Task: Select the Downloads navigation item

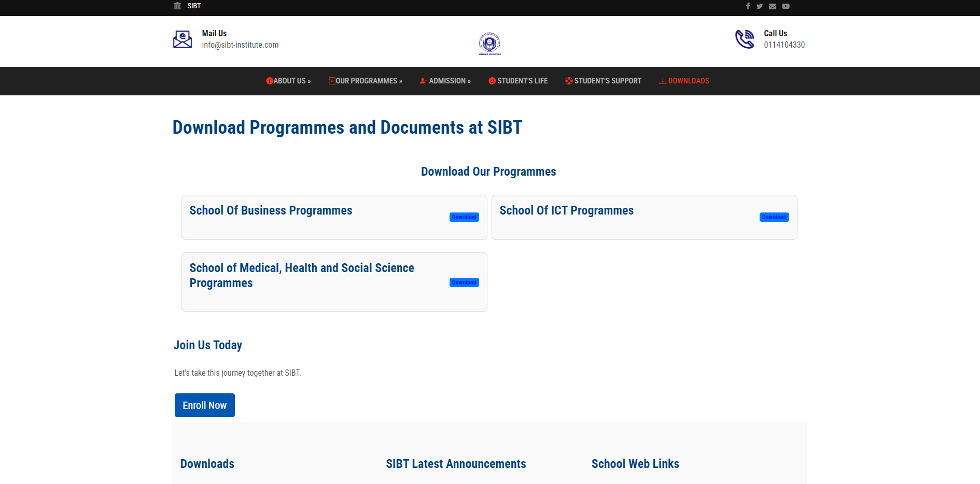Action: (x=684, y=81)
